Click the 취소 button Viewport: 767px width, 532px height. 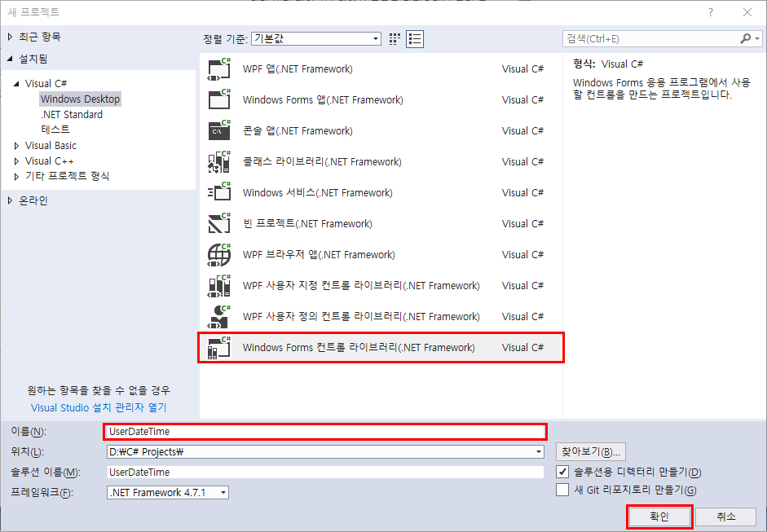tap(726, 517)
